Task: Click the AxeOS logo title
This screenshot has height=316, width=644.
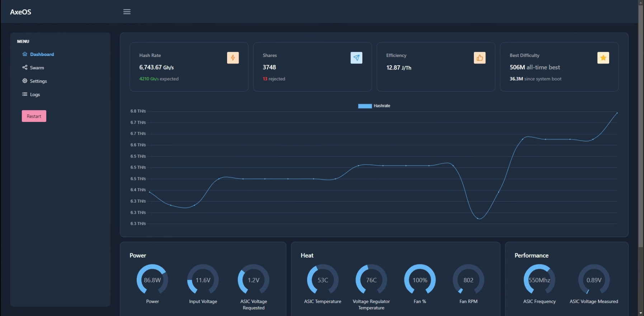Action: tap(20, 12)
